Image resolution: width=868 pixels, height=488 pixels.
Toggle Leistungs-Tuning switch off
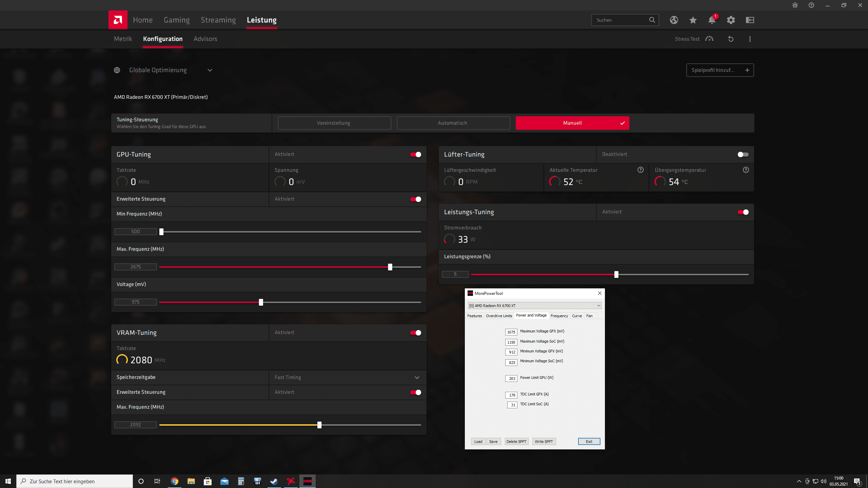(x=743, y=212)
